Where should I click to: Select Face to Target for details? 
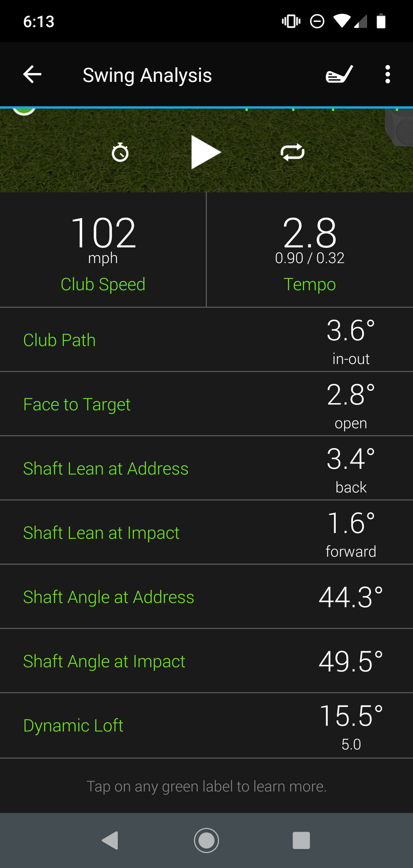[76, 404]
